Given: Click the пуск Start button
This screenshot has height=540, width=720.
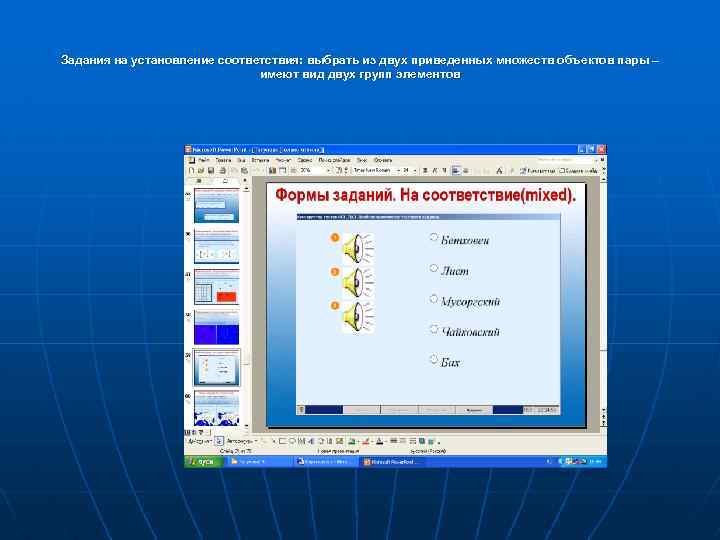Looking at the screenshot, I should 203,461.
